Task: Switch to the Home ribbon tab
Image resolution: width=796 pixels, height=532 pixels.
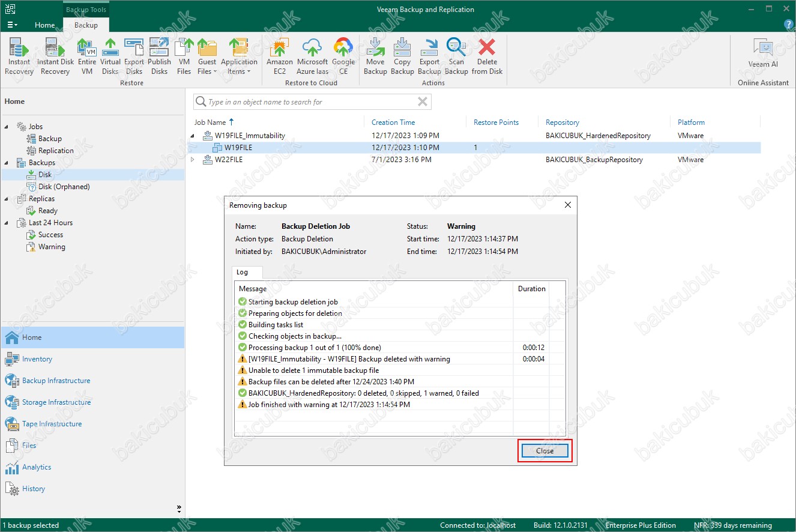Action: [x=44, y=25]
